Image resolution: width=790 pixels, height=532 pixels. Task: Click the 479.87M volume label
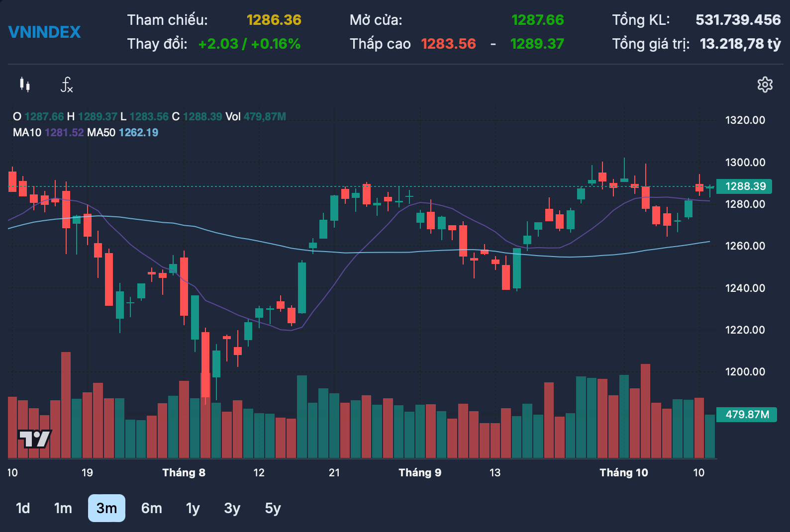(x=747, y=415)
